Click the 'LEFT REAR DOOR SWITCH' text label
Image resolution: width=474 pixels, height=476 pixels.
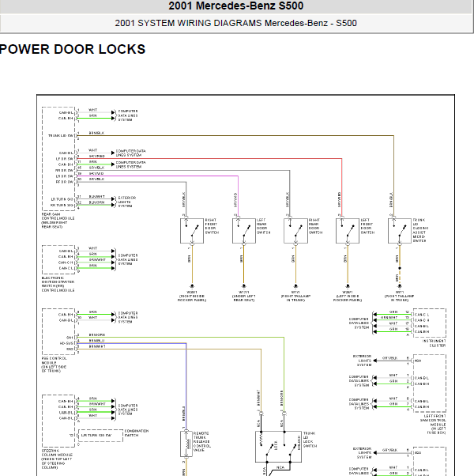coord(264,226)
